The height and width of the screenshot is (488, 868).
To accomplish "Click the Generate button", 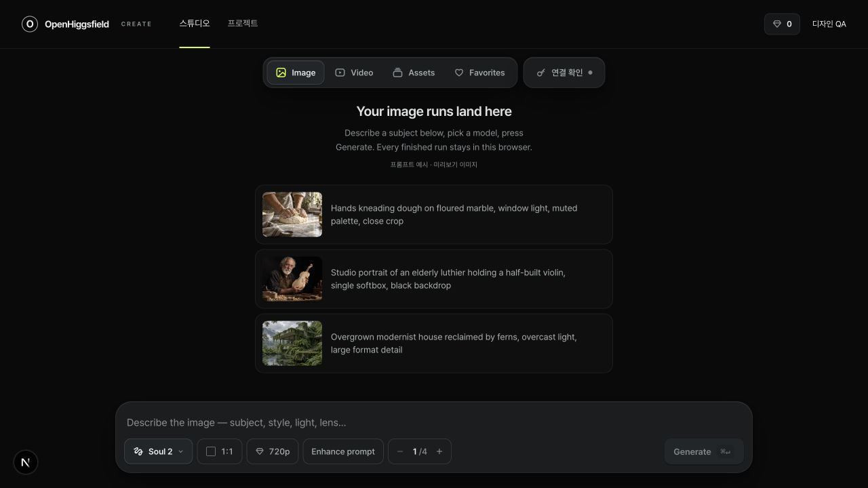I will pos(704,451).
